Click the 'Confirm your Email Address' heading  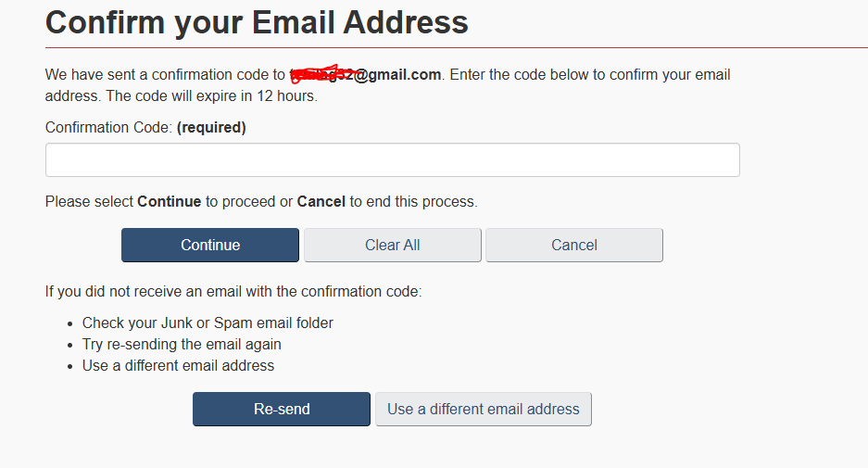click(257, 21)
